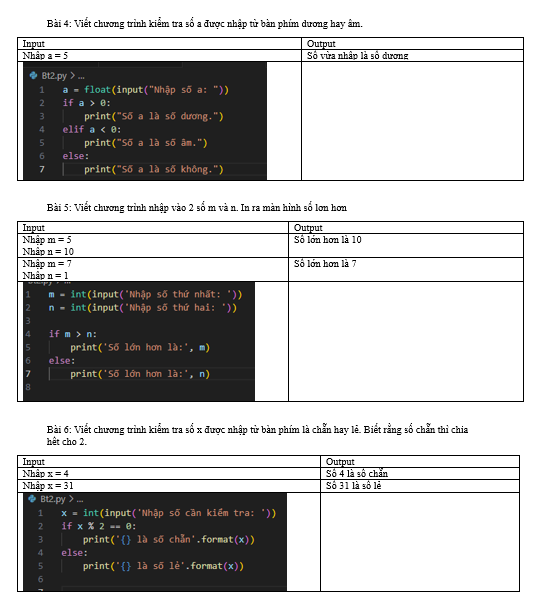This screenshot has width=539, height=607.
Task: Click the breadcrumb chevron after Bt2.py in Bài 6
Action: point(71,499)
